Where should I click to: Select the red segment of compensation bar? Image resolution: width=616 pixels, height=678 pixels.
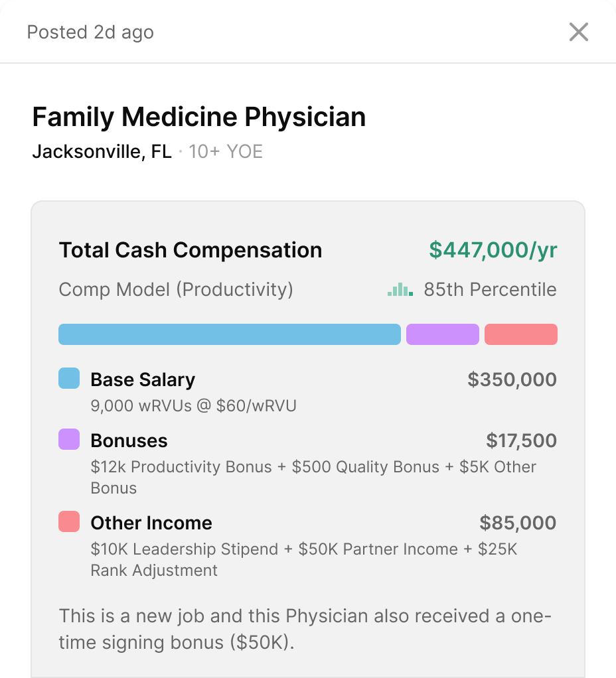[521, 334]
